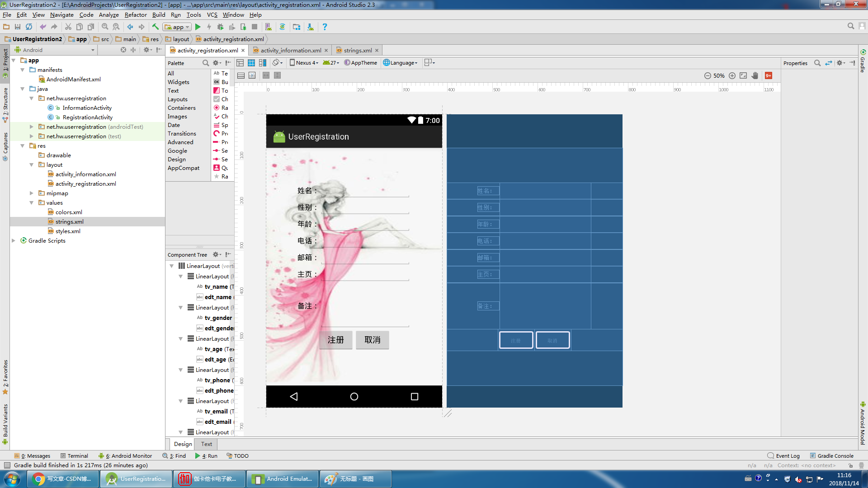This screenshot has width=868, height=488.
Task: Sync project with Gradle files icon
Action: 283,27
